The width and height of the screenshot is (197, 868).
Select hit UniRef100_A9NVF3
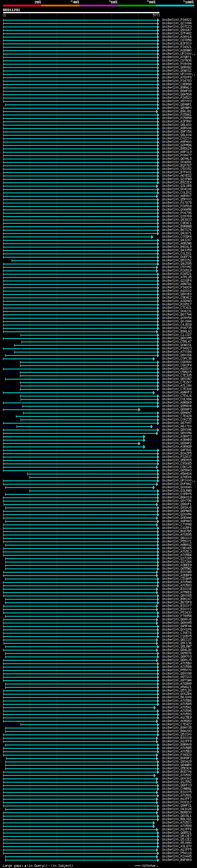(x=176, y=393)
